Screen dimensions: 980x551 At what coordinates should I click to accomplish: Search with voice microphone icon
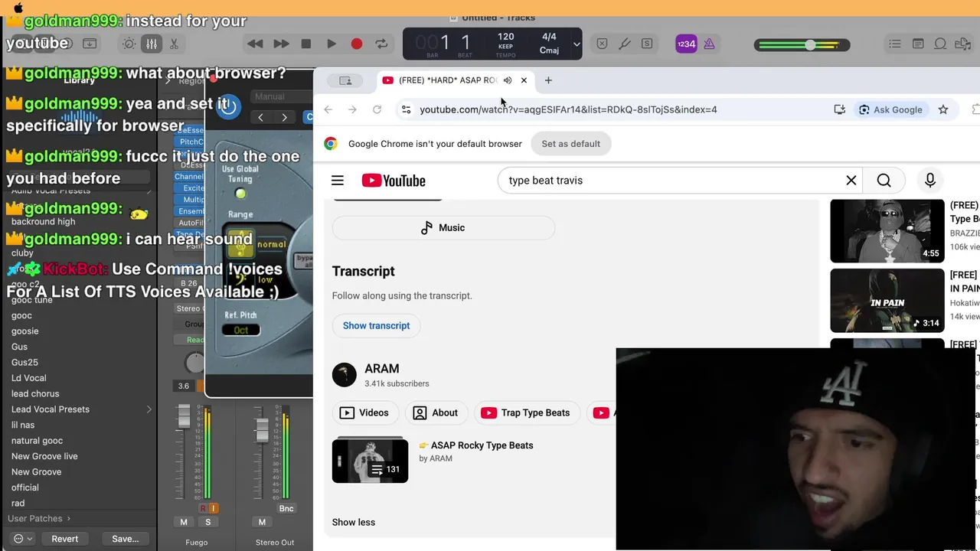pos(930,181)
